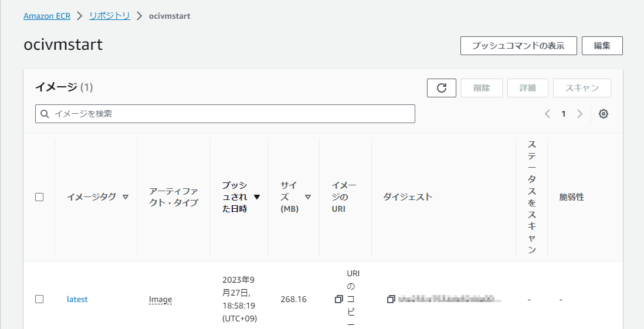Image resolution: width=644 pixels, height=329 pixels.
Task: Click the 詳細 button
Action: click(528, 88)
